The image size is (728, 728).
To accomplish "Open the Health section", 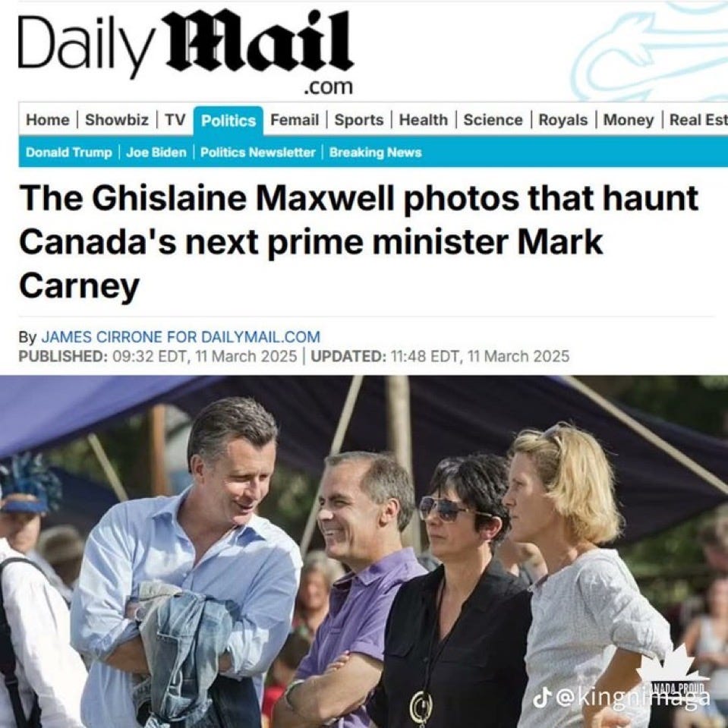I will coord(424,120).
